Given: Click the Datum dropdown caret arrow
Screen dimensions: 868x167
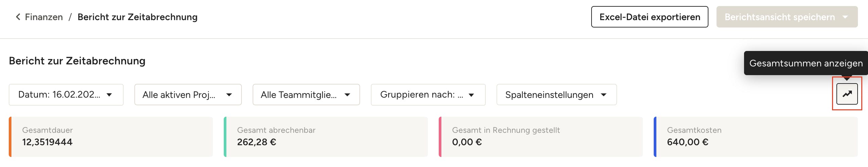Looking at the screenshot, I should pos(109,95).
